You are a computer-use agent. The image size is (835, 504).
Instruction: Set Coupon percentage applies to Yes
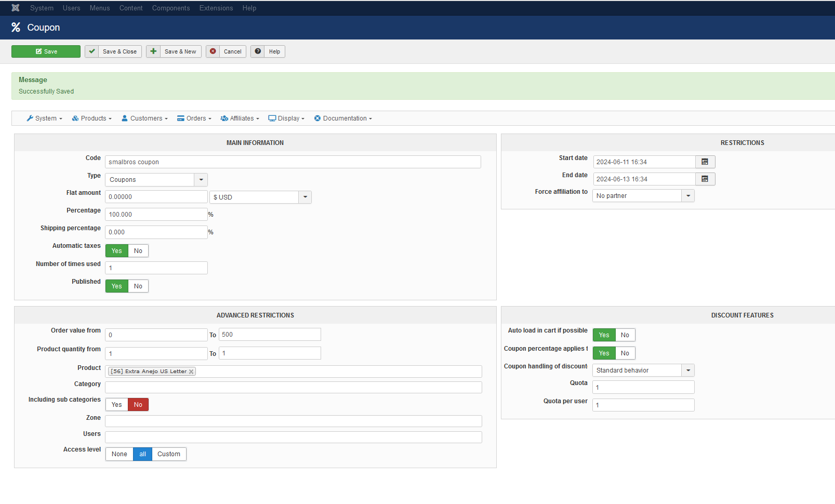tap(604, 353)
